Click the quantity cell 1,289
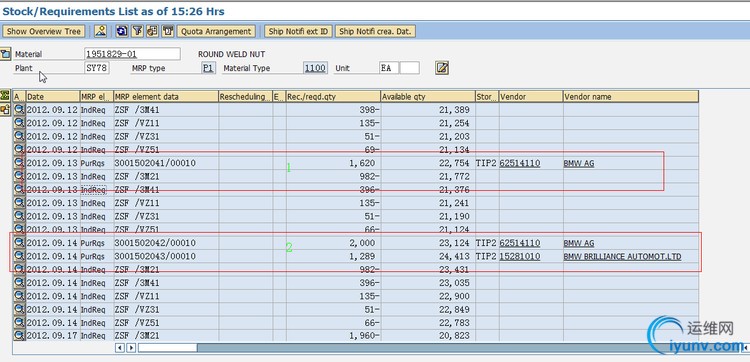Screen dimensions: 750x362 pos(333,256)
